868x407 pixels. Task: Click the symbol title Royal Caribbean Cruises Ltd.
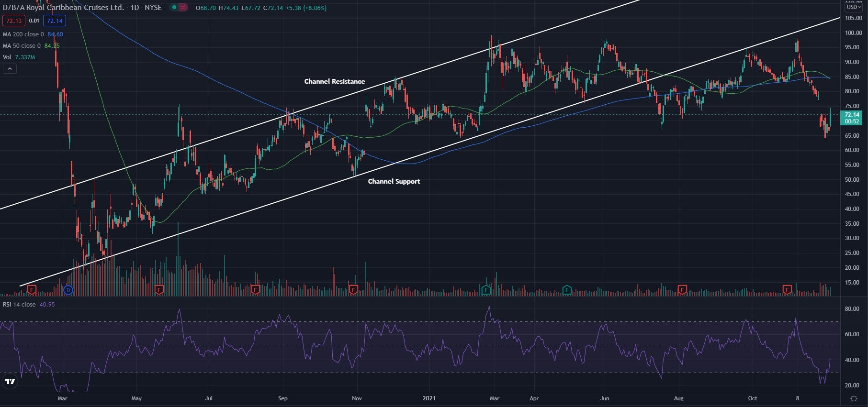(x=63, y=8)
